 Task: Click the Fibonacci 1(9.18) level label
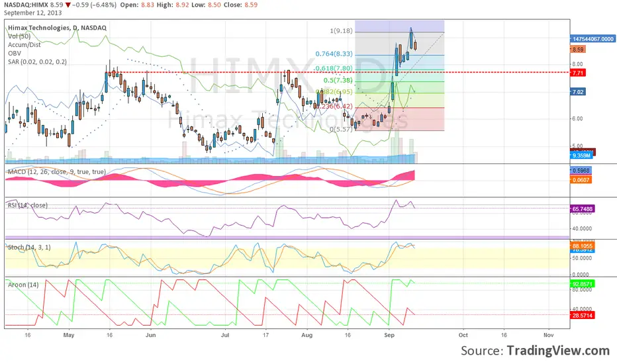point(341,30)
